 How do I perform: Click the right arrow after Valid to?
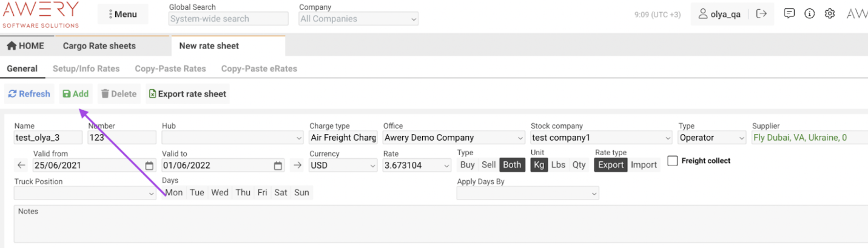point(297,165)
